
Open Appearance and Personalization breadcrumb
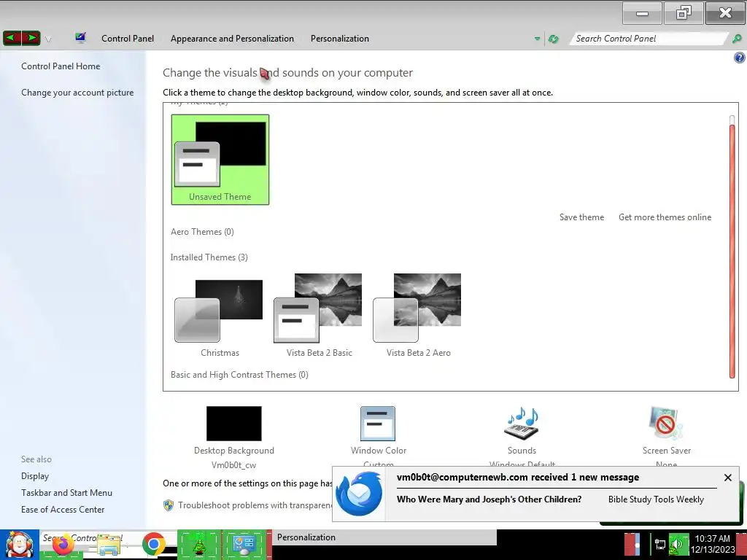[x=232, y=39]
